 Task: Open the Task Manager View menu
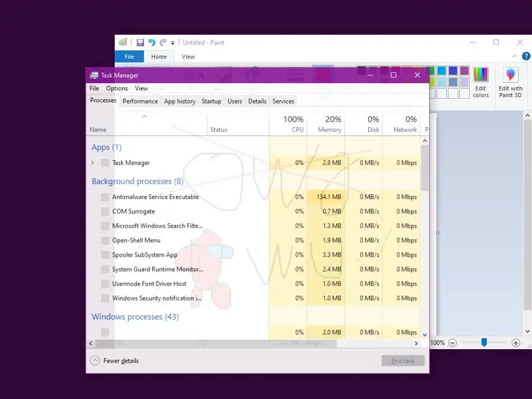[141, 88]
